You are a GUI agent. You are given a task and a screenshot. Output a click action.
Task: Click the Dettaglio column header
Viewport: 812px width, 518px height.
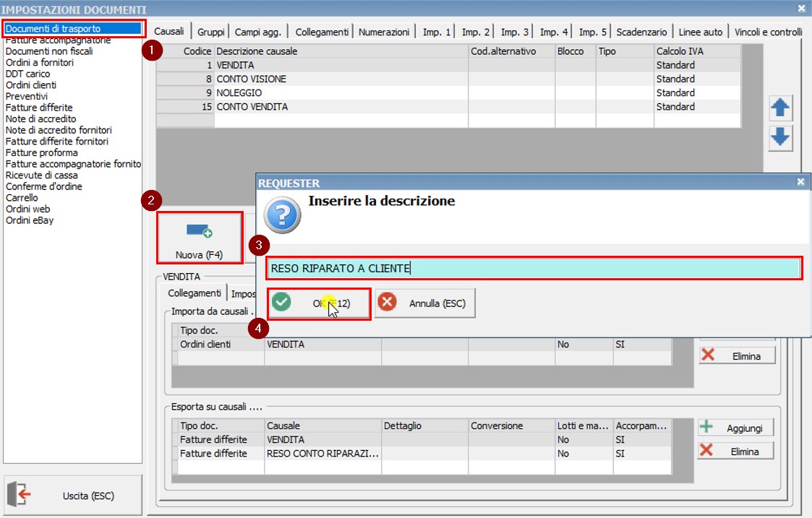[425, 426]
